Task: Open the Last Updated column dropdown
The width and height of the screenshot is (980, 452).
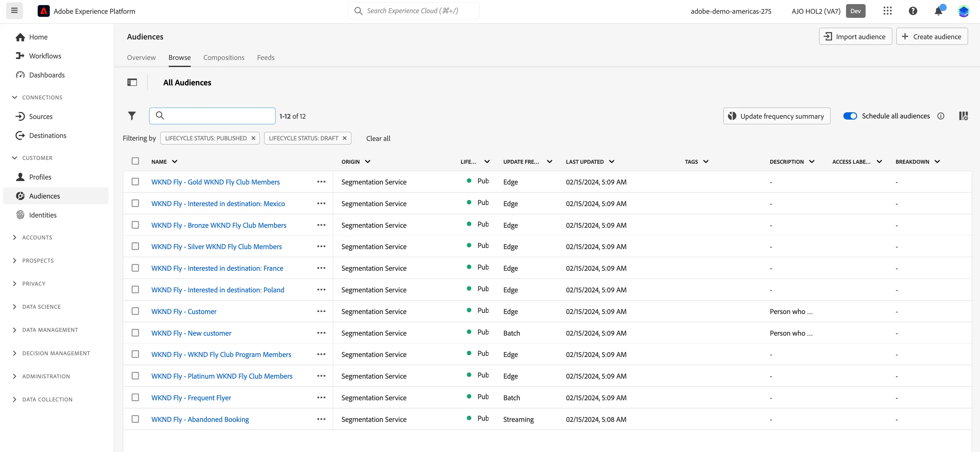Action: click(x=612, y=162)
